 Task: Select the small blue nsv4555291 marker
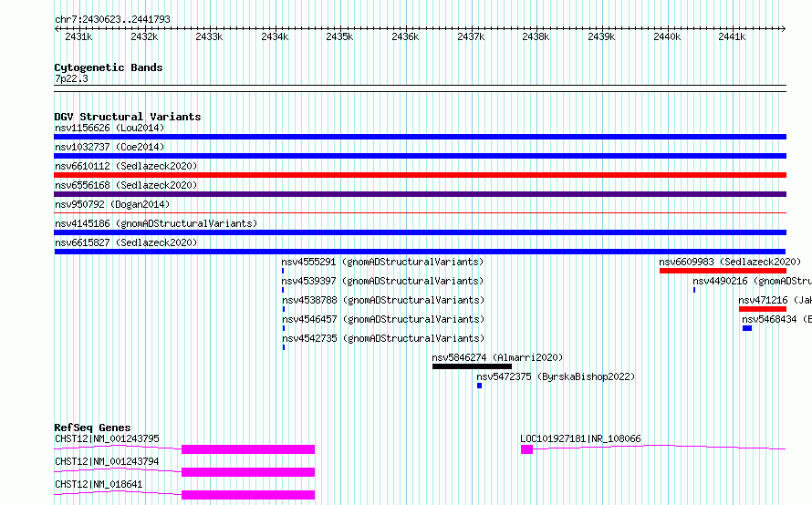[x=283, y=271]
